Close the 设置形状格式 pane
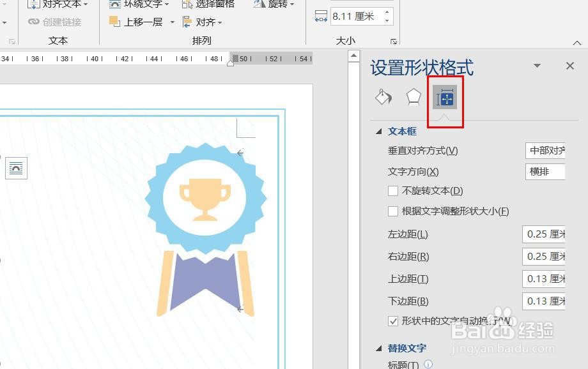This screenshot has width=588, height=369. pyautogui.click(x=569, y=65)
